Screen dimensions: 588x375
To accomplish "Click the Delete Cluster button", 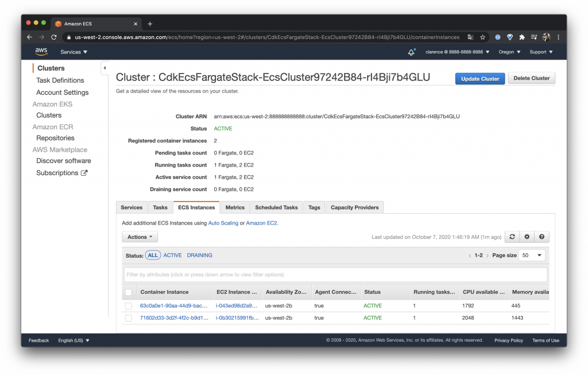I will pos(531,78).
